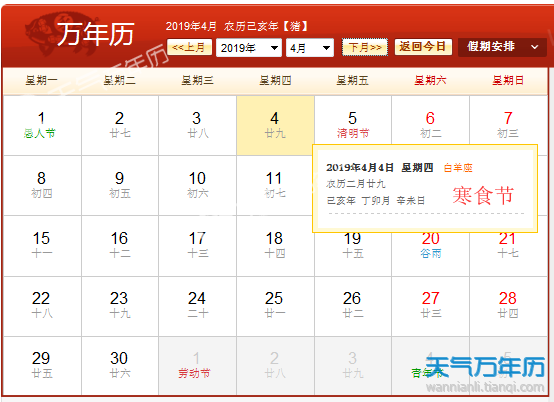Select date 16 十二
554x402 pixels.
click(x=120, y=246)
